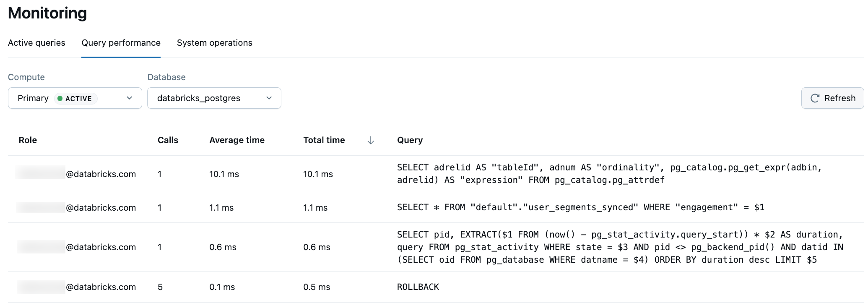Click the Average time column header

click(236, 140)
